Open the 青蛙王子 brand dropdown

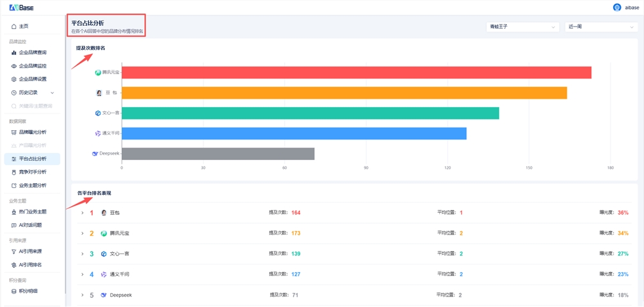[522, 27]
